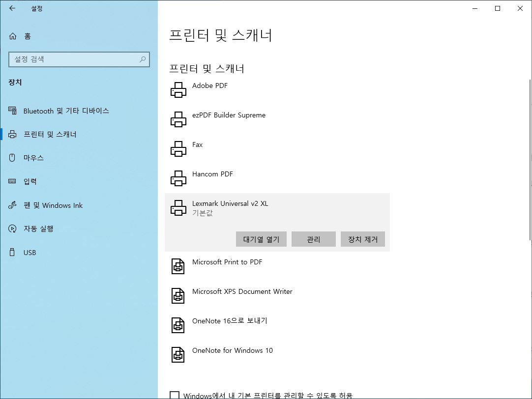Click the 관리 button for Lexmark
532x399 pixels.
coord(314,239)
